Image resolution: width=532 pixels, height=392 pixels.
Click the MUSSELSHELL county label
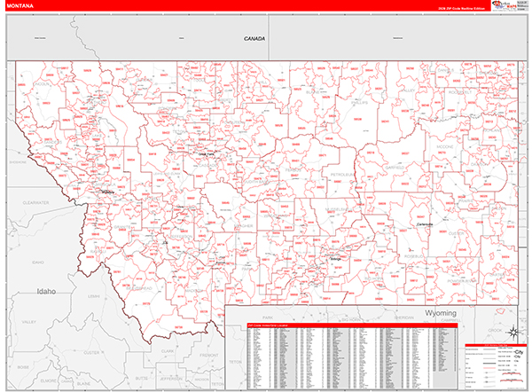pyautogui.click(x=340, y=209)
